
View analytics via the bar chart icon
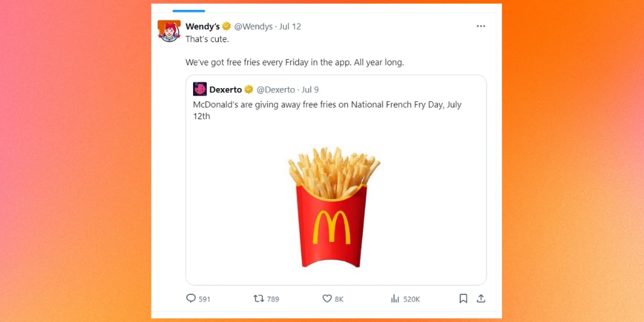[395, 299]
